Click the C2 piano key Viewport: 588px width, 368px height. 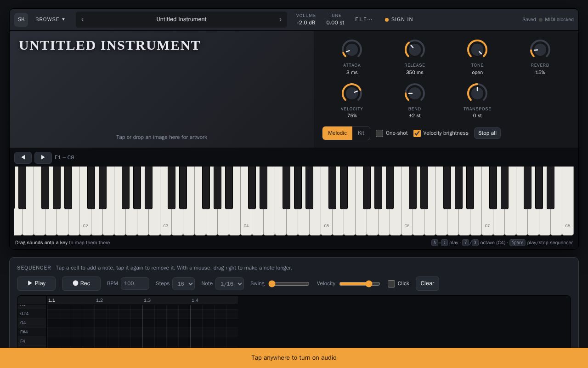coord(85,223)
